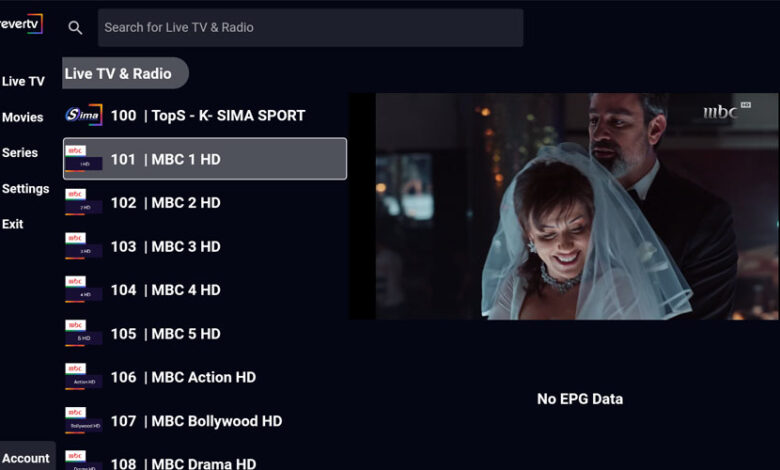Click the Sima Sport channel logo
The height and width of the screenshot is (470, 780).
83,115
